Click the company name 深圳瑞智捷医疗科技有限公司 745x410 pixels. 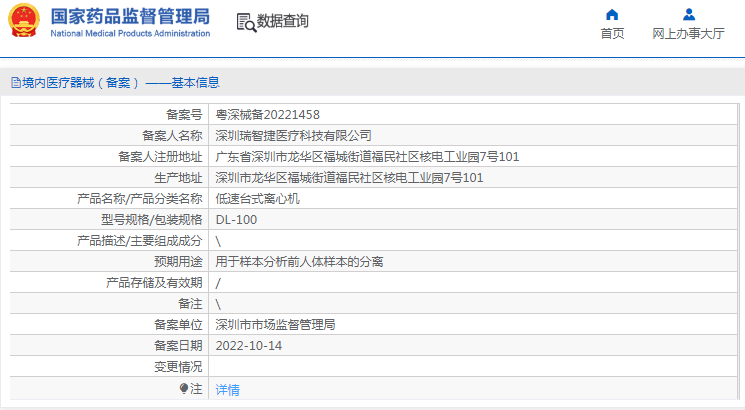click(294, 135)
